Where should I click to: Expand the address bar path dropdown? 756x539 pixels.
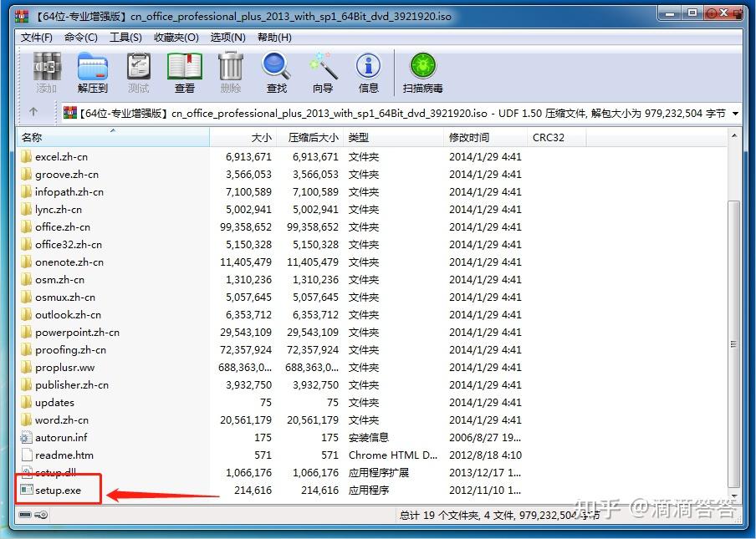point(735,114)
